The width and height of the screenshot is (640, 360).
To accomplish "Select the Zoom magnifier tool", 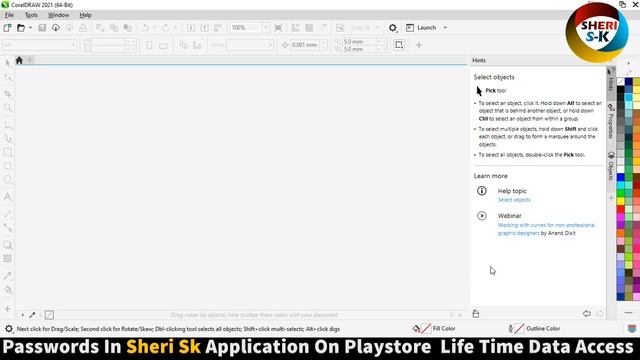I will click(7, 108).
